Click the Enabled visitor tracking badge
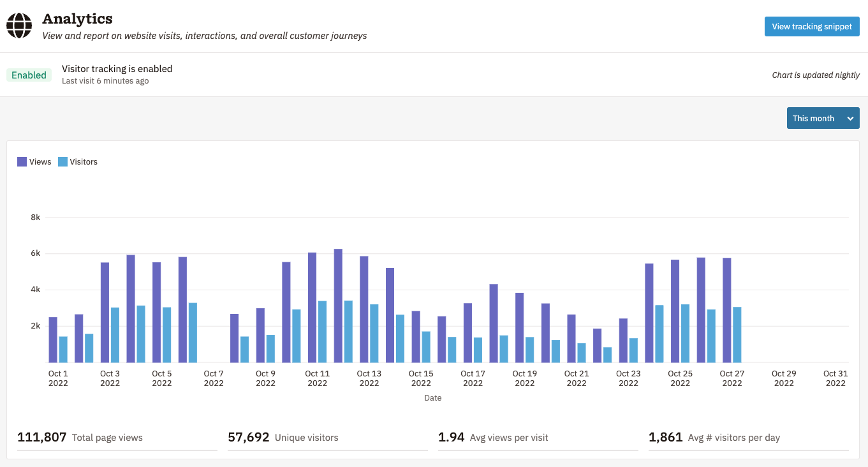The image size is (868, 467). click(29, 75)
